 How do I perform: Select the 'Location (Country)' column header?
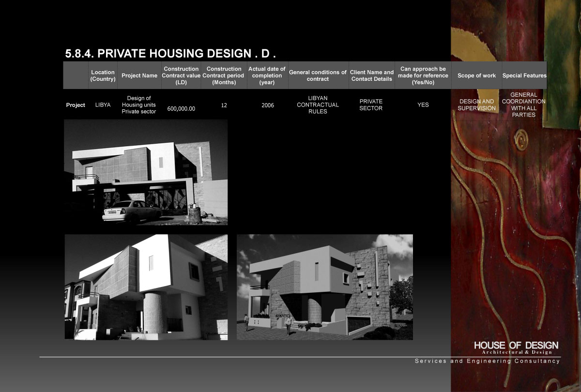(x=103, y=75)
